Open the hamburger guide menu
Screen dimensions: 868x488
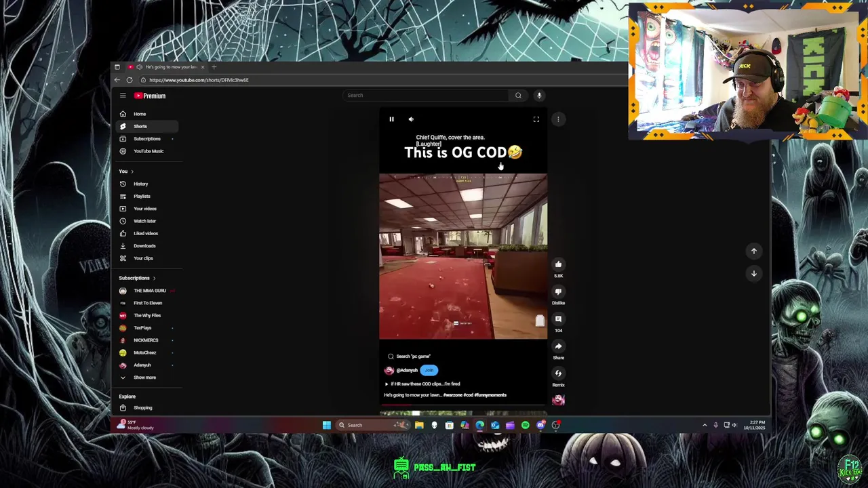click(123, 96)
